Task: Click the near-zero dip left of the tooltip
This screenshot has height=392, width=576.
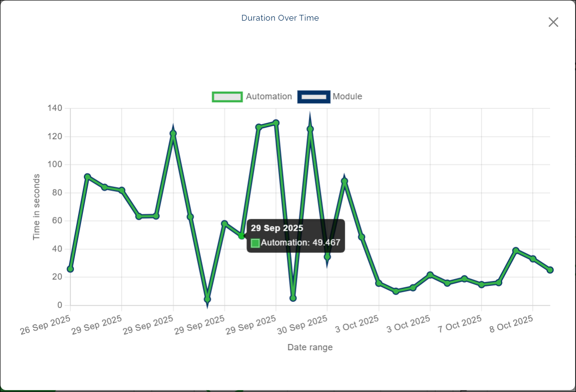Action: pos(207,299)
